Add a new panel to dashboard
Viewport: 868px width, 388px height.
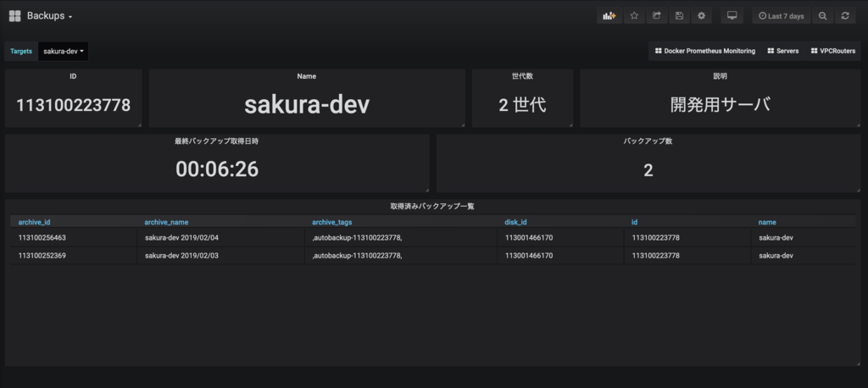[x=609, y=16]
